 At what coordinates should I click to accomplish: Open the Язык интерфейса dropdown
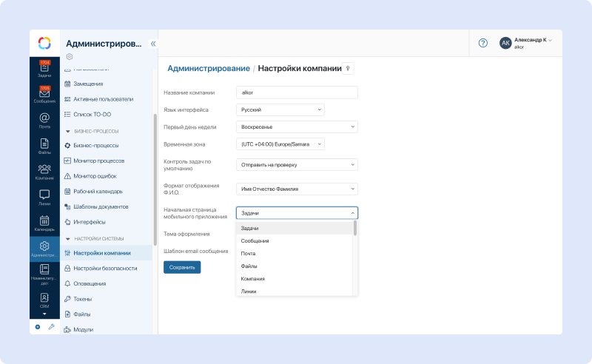coord(280,110)
